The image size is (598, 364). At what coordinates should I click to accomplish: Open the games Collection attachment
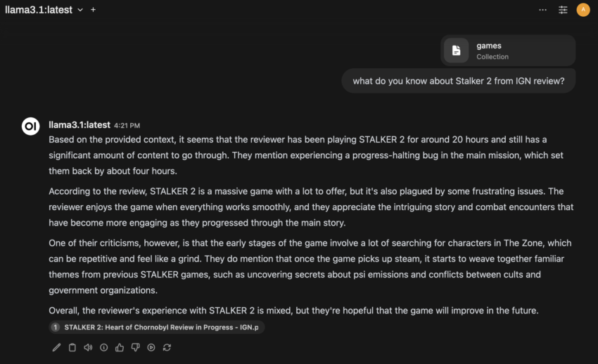(509, 51)
